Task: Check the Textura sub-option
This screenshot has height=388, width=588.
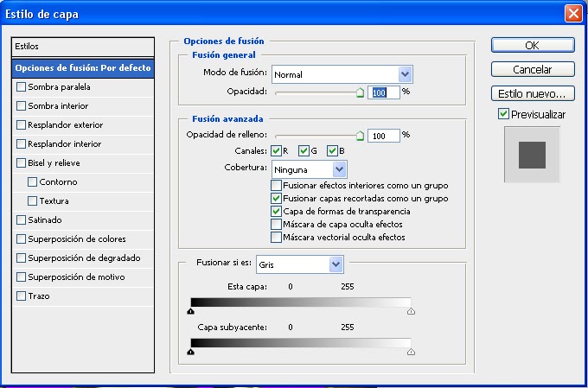Action: coord(33,201)
